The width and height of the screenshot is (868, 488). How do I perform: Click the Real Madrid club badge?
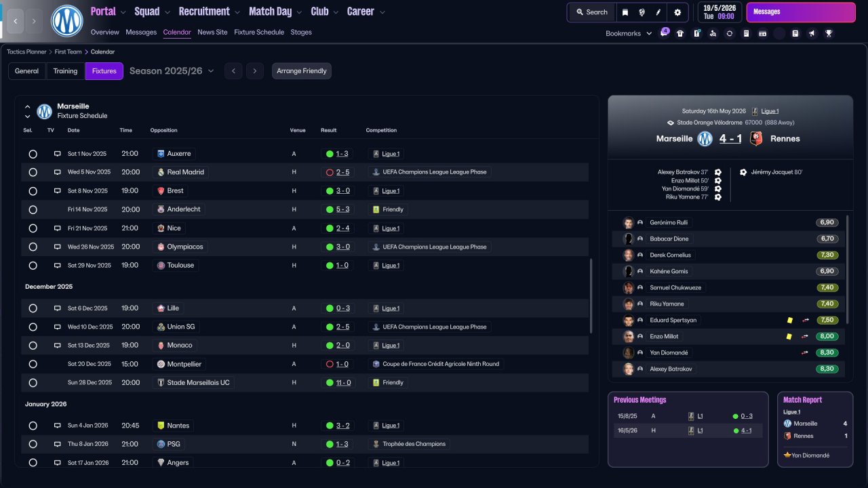pos(161,172)
